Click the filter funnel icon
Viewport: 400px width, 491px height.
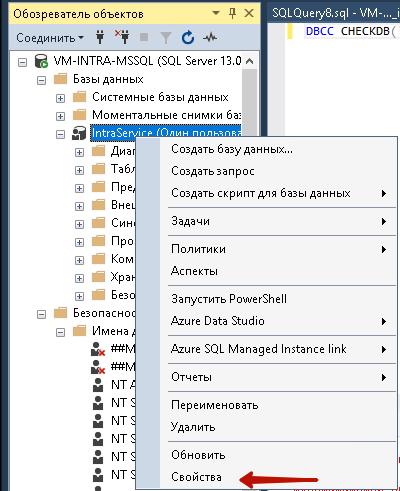pyautogui.click(x=166, y=38)
